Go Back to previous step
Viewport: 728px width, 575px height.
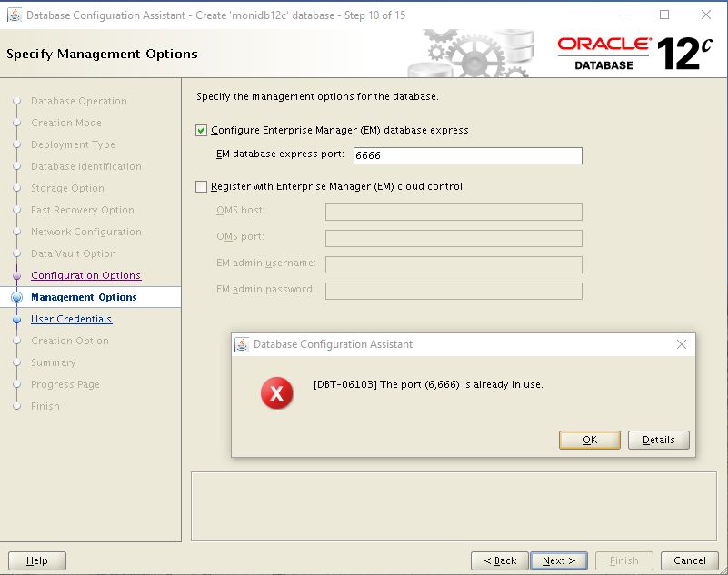[500, 560]
